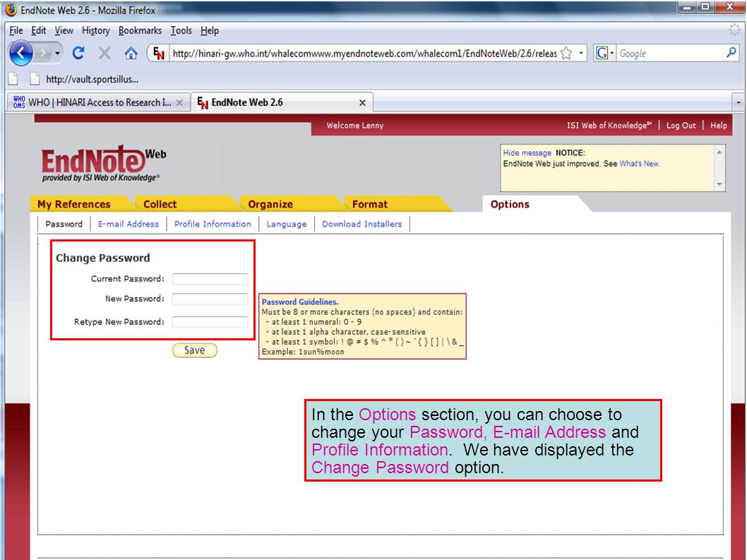Viewport: 747px width, 560px height.
Task: Close the WHO HINARI tab
Action: pos(179,103)
